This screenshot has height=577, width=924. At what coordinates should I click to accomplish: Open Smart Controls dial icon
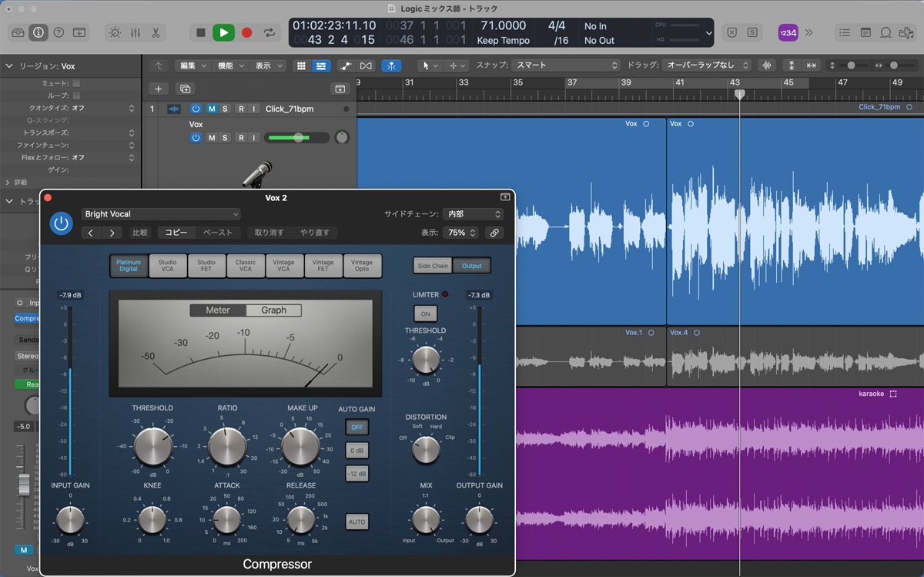tap(115, 32)
